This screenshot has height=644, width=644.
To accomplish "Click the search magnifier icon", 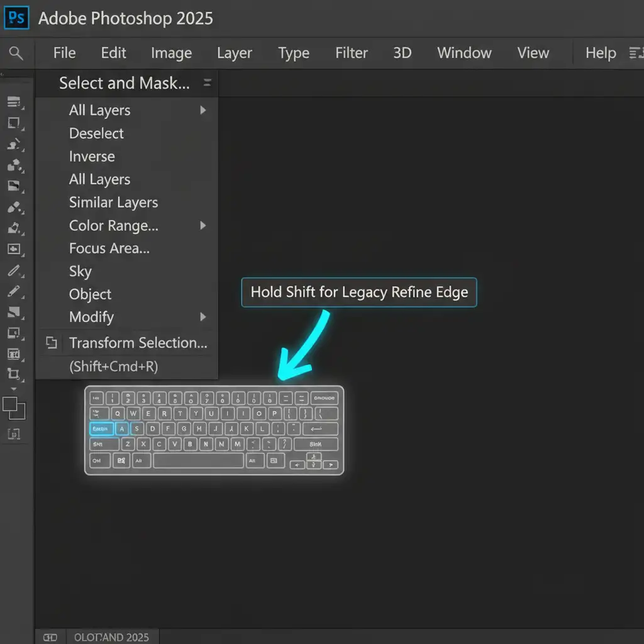I will point(16,53).
